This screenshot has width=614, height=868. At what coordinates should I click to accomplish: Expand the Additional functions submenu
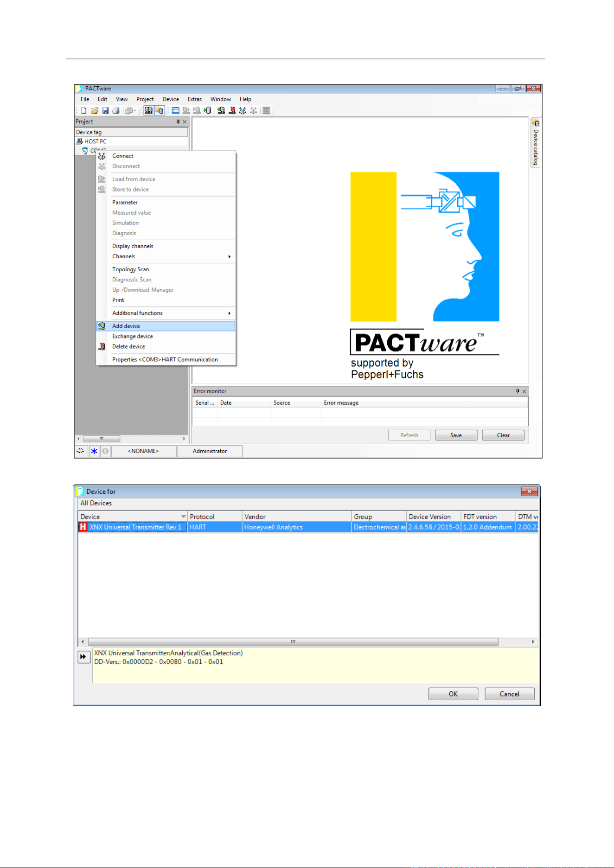coord(166,313)
